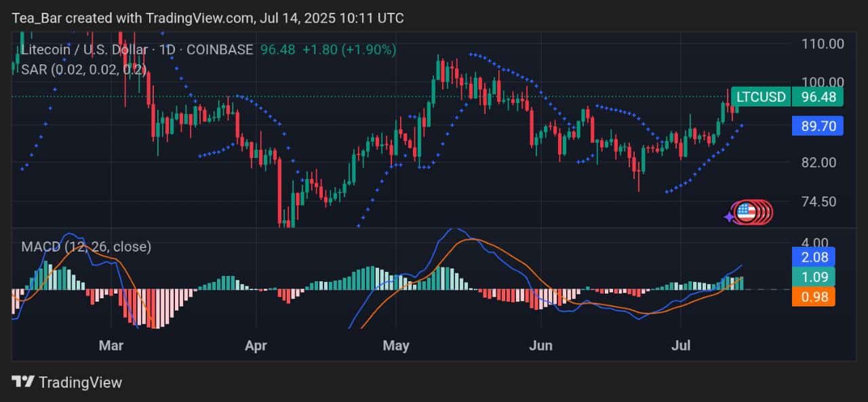Click the green 96.48 current price tag
This screenshot has height=402, width=868.
[x=818, y=97]
